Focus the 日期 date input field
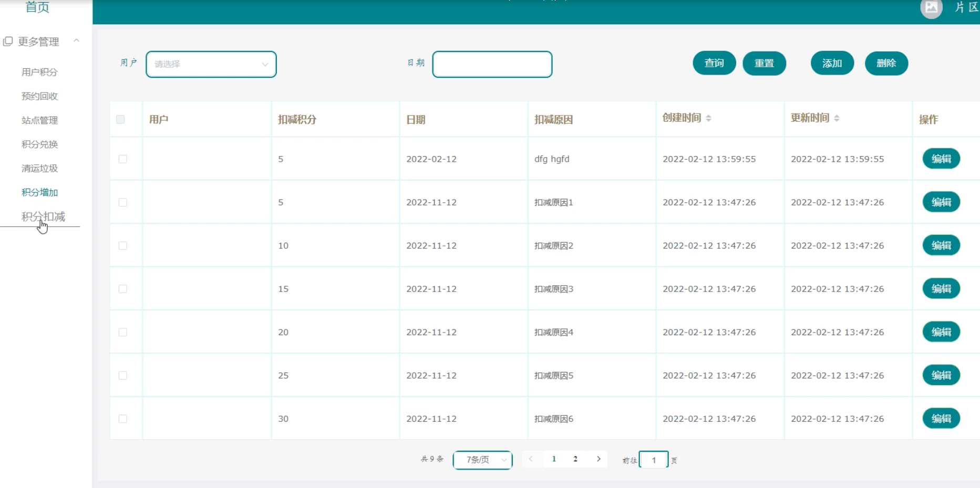This screenshot has width=980, height=488. tap(492, 64)
